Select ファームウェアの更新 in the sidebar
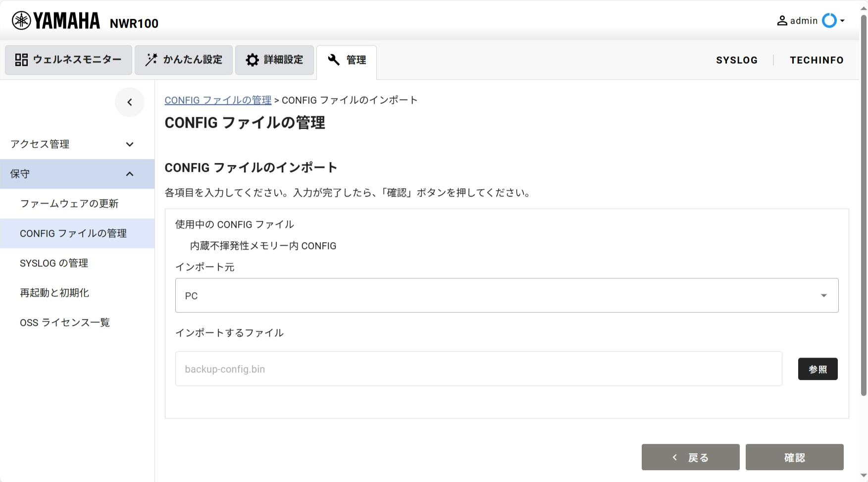 (69, 204)
